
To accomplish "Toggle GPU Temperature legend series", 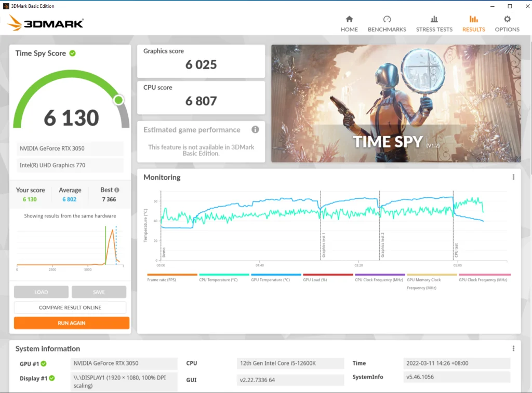I will click(276, 278).
